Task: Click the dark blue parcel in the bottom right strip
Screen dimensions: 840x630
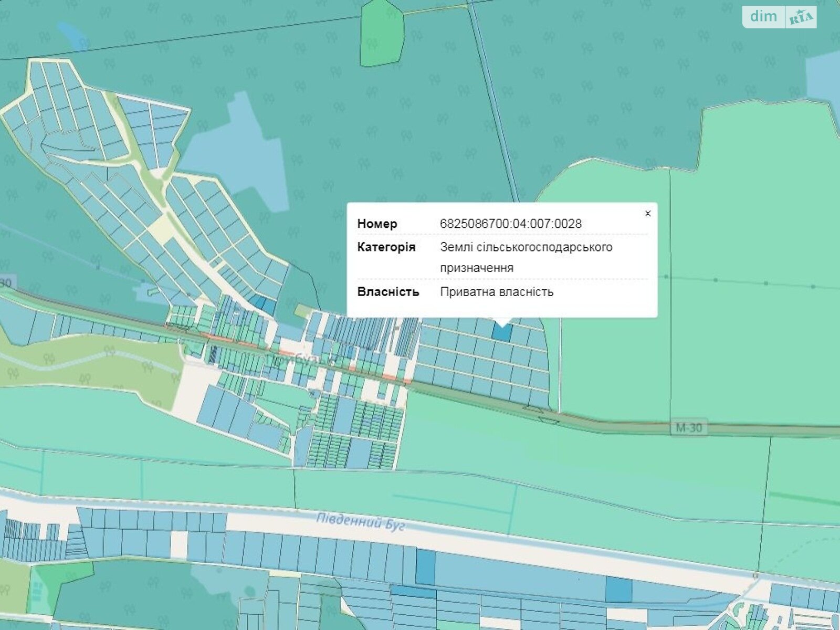Action: (x=618, y=589)
